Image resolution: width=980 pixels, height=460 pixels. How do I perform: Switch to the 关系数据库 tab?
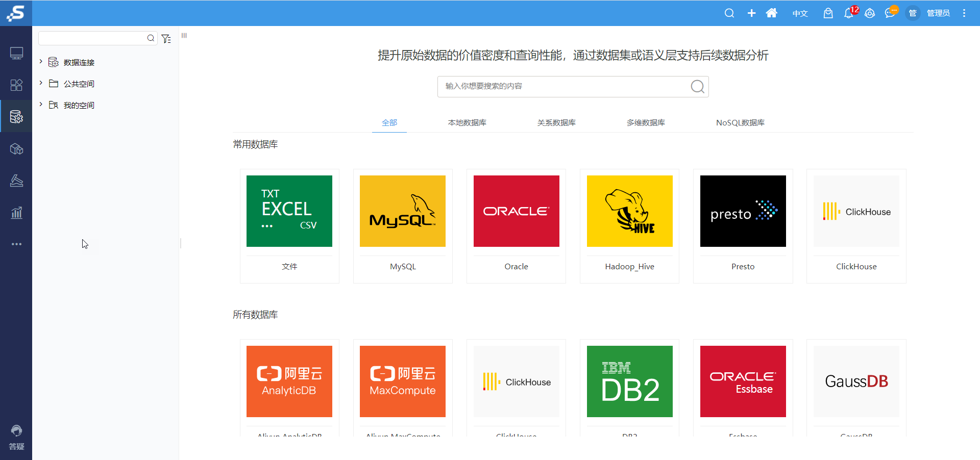pos(556,122)
